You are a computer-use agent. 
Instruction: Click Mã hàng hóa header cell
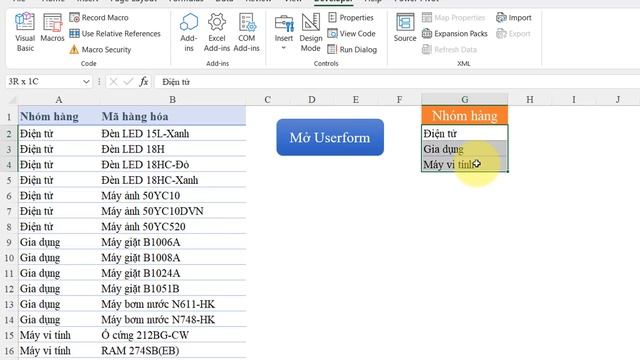click(x=172, y=116)
